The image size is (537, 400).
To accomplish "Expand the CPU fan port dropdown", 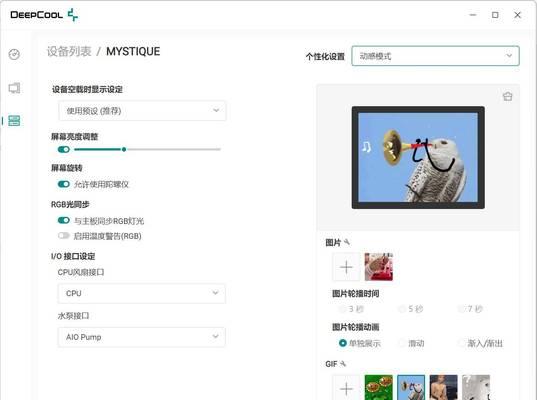I will pos(141,293).
